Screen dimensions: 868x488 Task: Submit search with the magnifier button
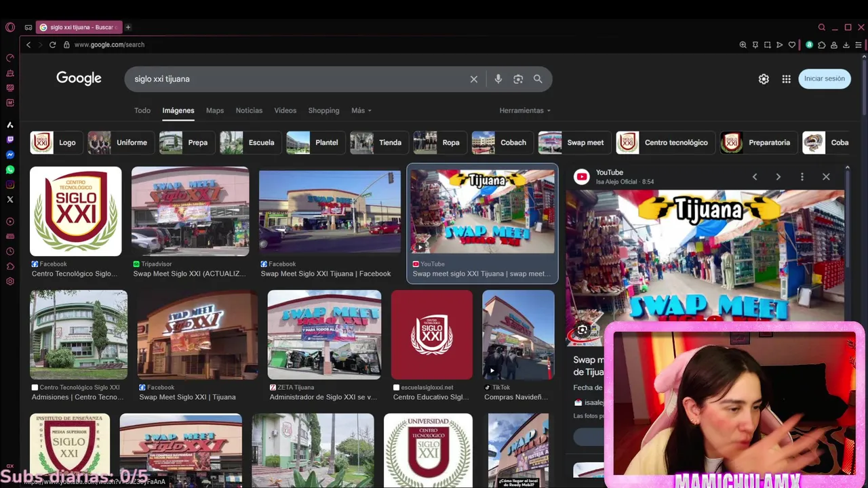pyautogui.click(x=538, y=79)
